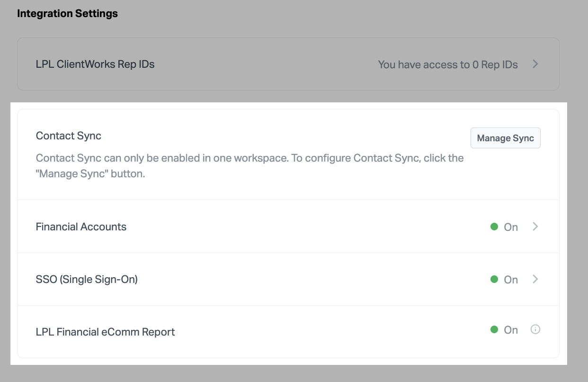
Task: Click the Contact Sync description text
Action: click(x=249, y=165)
